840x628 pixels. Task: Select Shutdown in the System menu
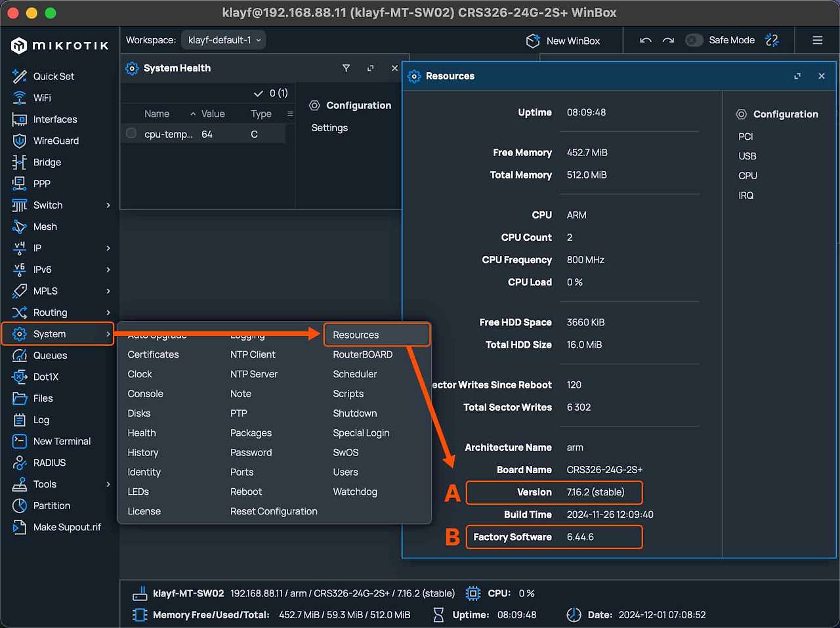[355, 413]
